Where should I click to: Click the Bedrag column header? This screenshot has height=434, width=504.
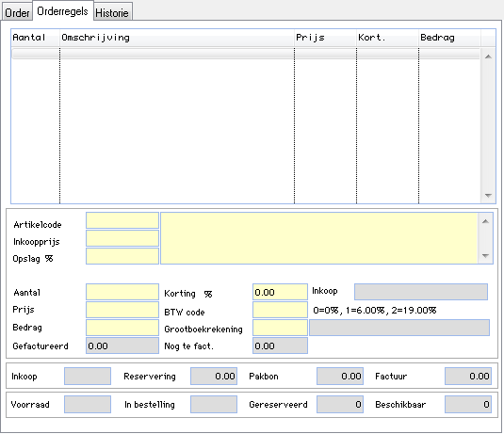(449, 38)
